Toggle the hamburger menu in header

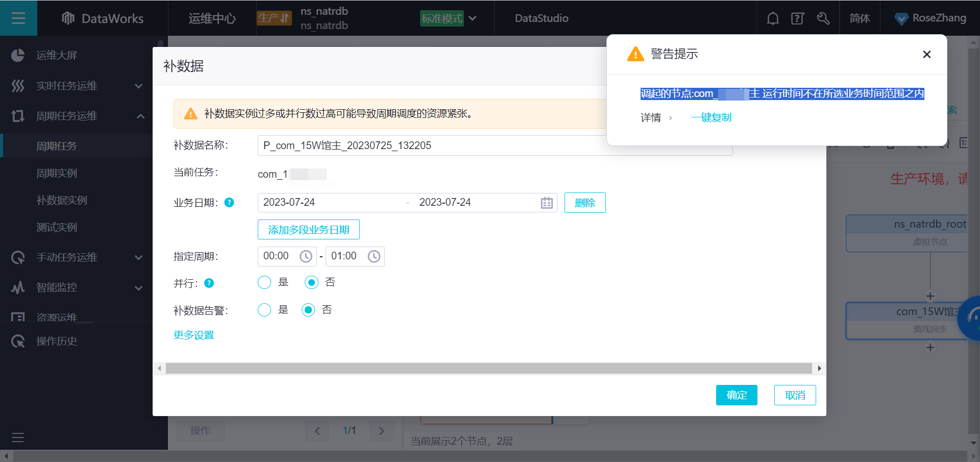pyautogui.click(x=18, y=18)
